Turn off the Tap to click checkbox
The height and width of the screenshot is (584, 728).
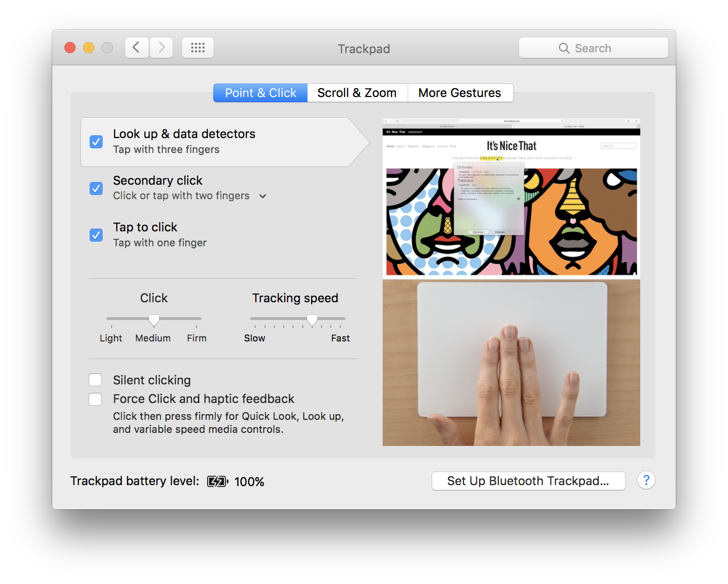point(96,235)
